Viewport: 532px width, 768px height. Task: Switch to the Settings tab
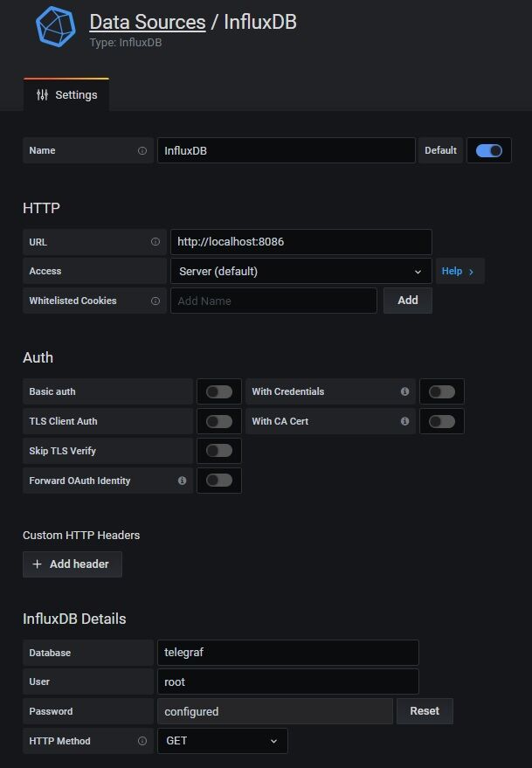tap(66, 94)
